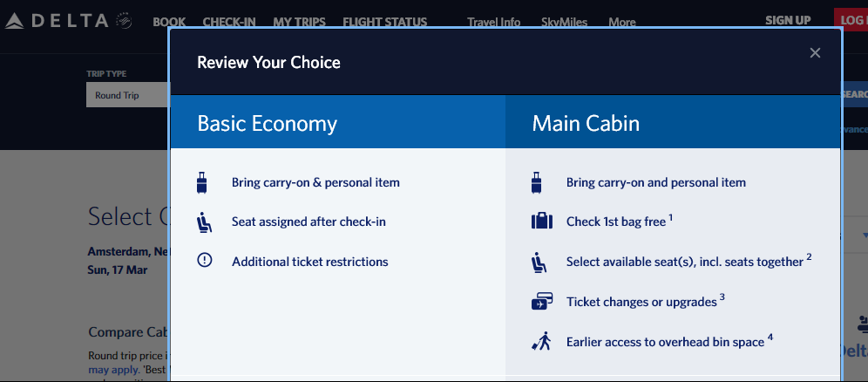Click the ticket changes or upgrades icon

click(x=542, y=302)
